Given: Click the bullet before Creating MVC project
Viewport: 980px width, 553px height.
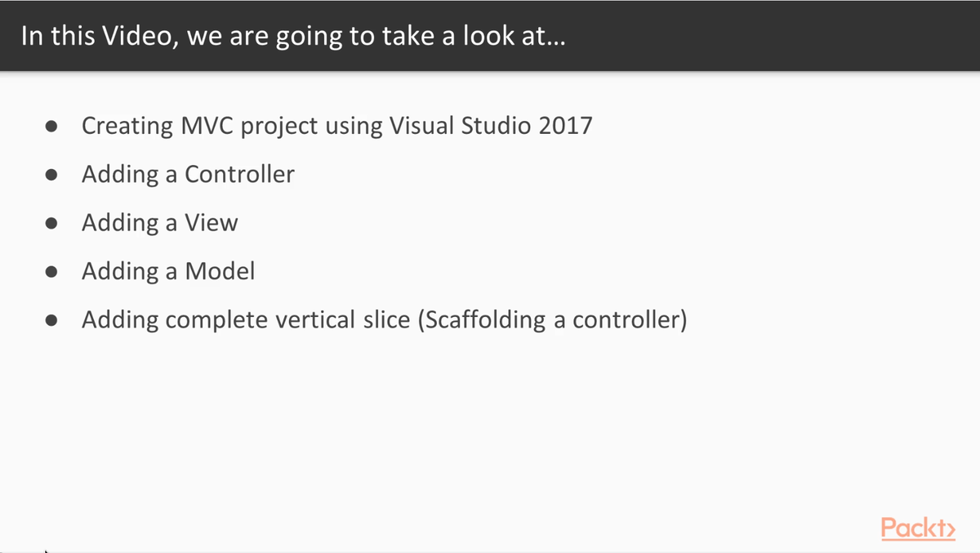Looking at the screenshot, I should (x=51, y=127).
